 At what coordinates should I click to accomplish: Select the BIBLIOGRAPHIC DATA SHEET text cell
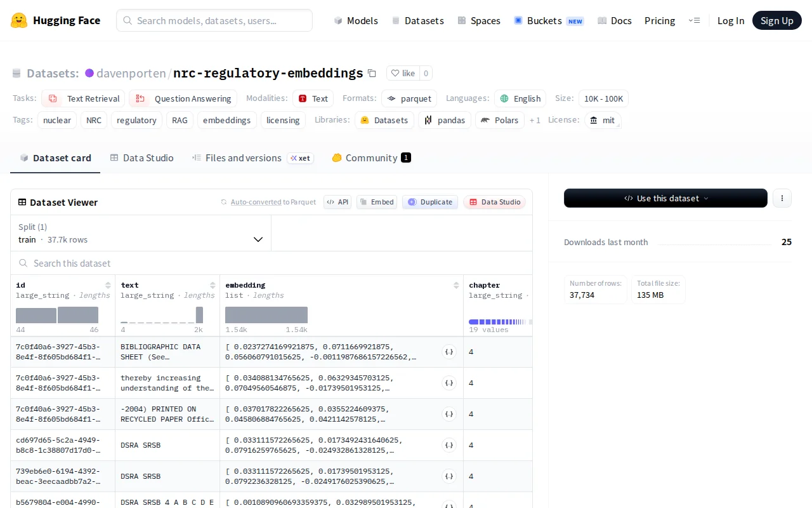pos(167,352)
